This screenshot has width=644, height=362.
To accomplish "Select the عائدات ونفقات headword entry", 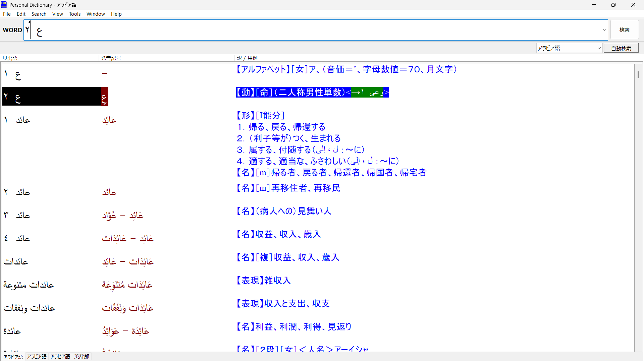I will click(x=29, y=308).
